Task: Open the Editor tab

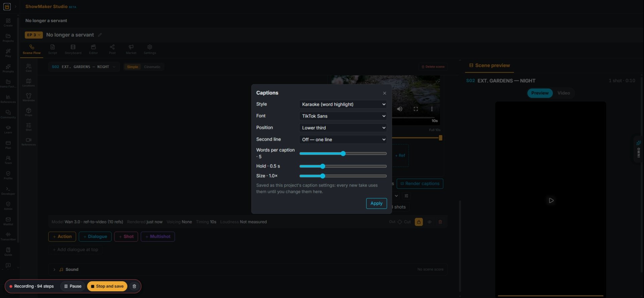Action: 94,49
